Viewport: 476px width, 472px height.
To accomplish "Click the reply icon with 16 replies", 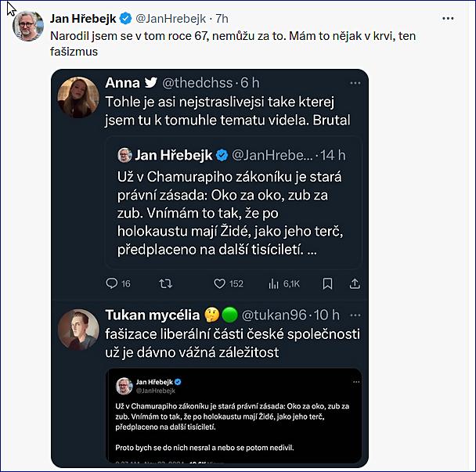I will (x=112, y=283).
